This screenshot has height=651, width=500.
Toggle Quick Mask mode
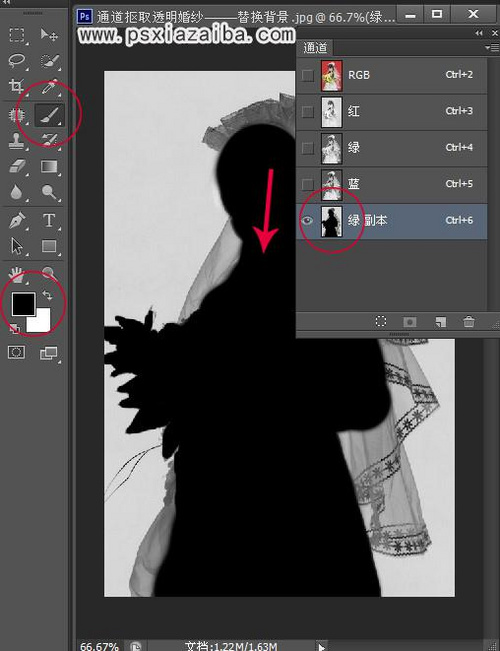(16, 352)
